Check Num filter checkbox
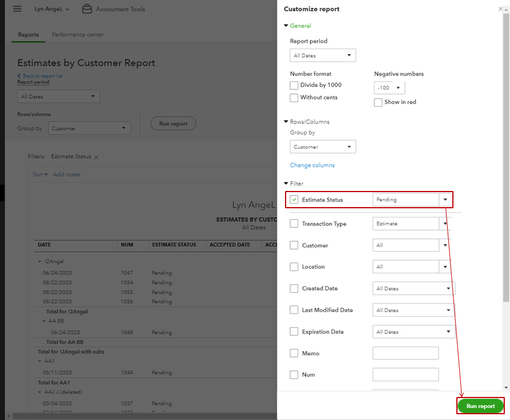Screen dimensions: 510x420 coord(294,374)
